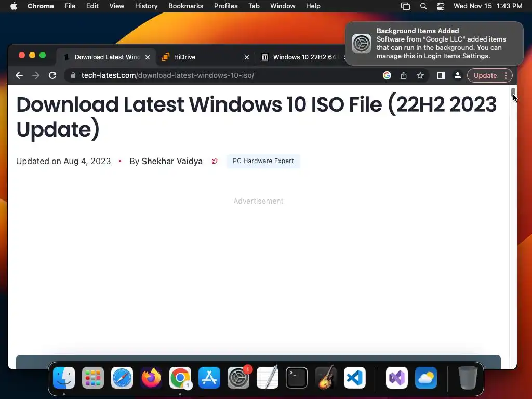Open the History menu
The height and width of the screenshot is (399, 532).
coord(146,6)
